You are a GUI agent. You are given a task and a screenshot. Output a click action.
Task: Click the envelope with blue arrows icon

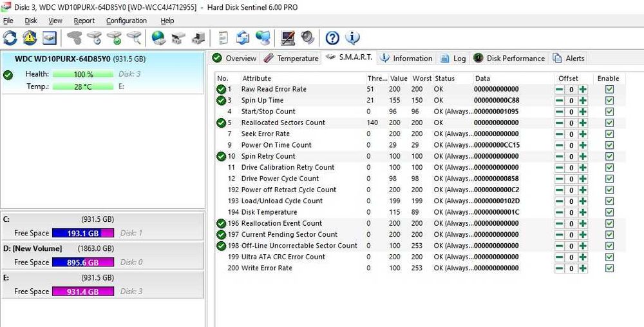[x=243, y=38]
